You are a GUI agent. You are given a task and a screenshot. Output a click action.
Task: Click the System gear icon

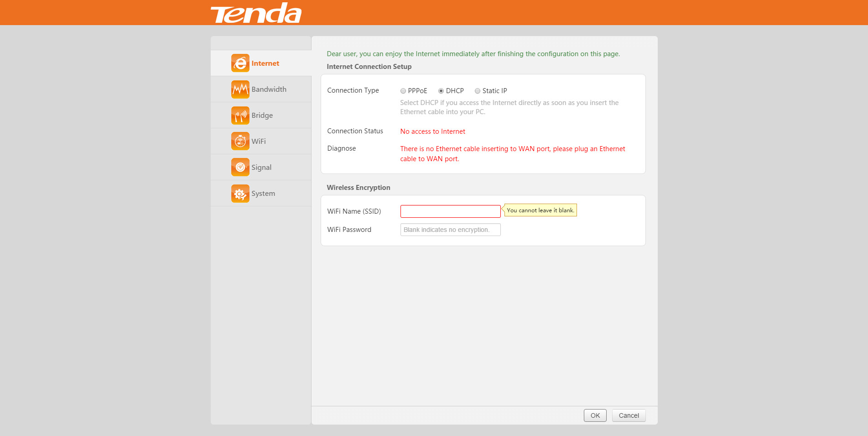click(240, 193)
